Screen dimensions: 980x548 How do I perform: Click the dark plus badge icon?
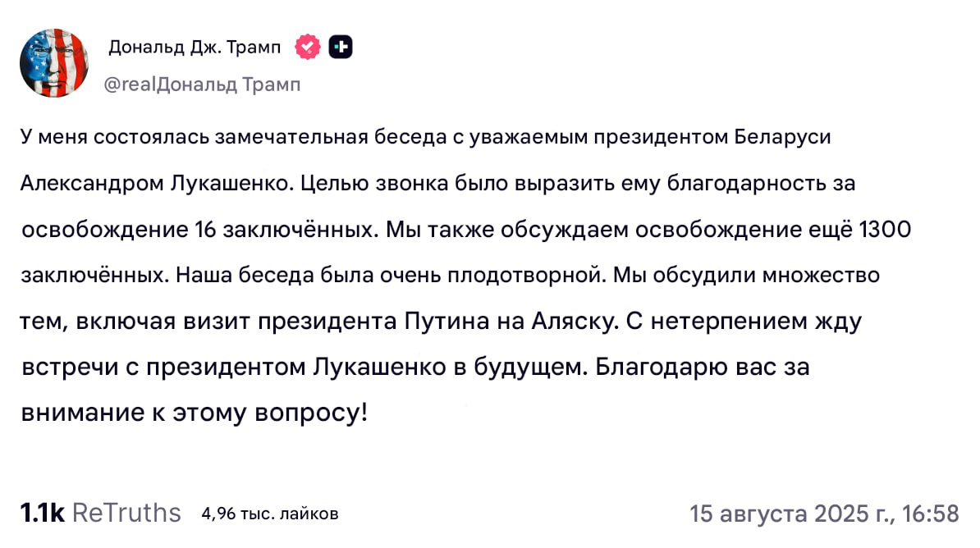(x=341, y=47)
